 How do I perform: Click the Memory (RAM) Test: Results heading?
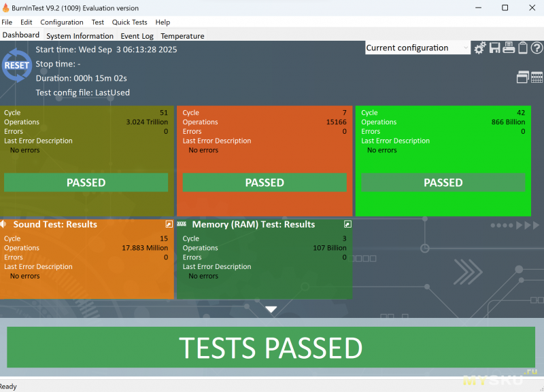pyautogui.click(x=254, y=224)
